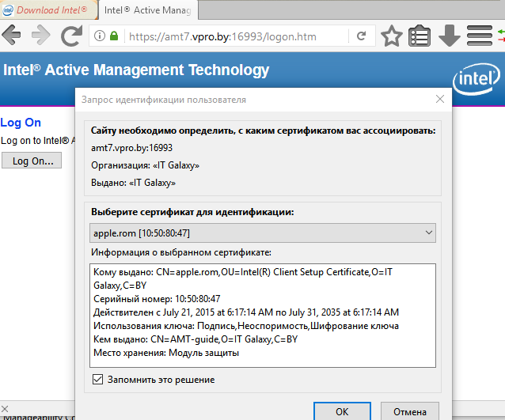Click 'Использования ключа' line

pyautogui.click(x=246, y=326)
